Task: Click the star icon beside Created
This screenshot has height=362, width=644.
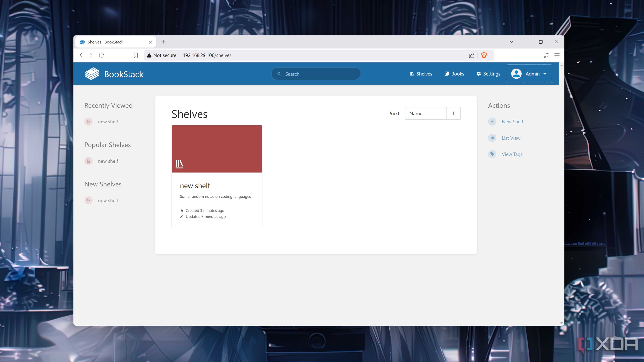Action: click(182, 210)
